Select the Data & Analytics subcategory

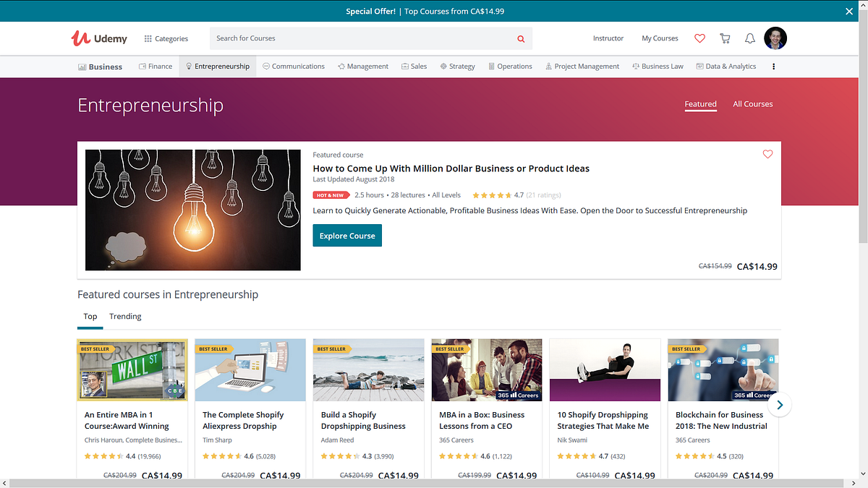click(726, 67)
